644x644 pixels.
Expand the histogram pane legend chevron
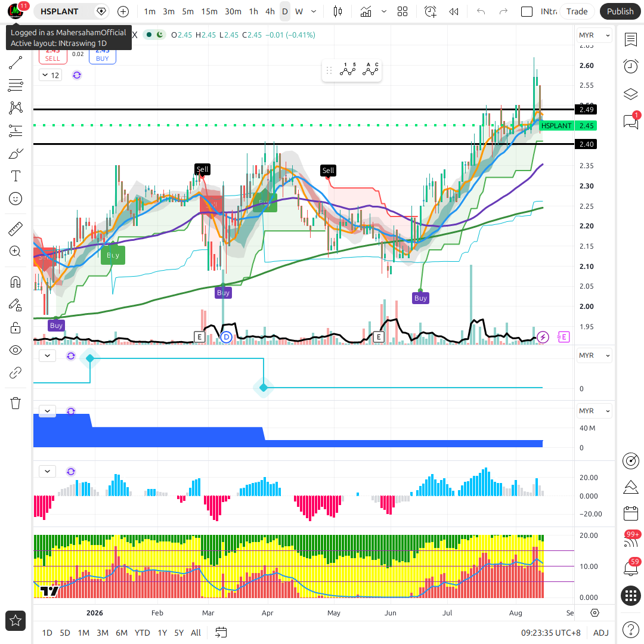pos(47,471)
